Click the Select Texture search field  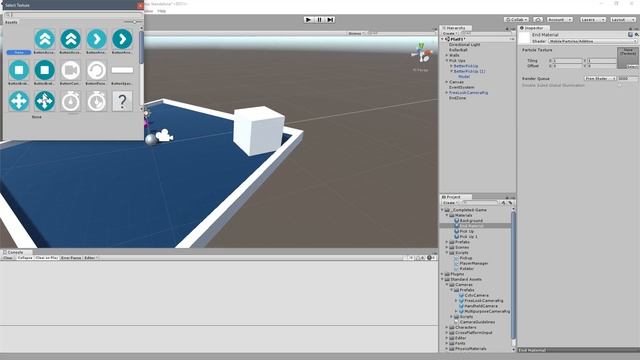73,15
